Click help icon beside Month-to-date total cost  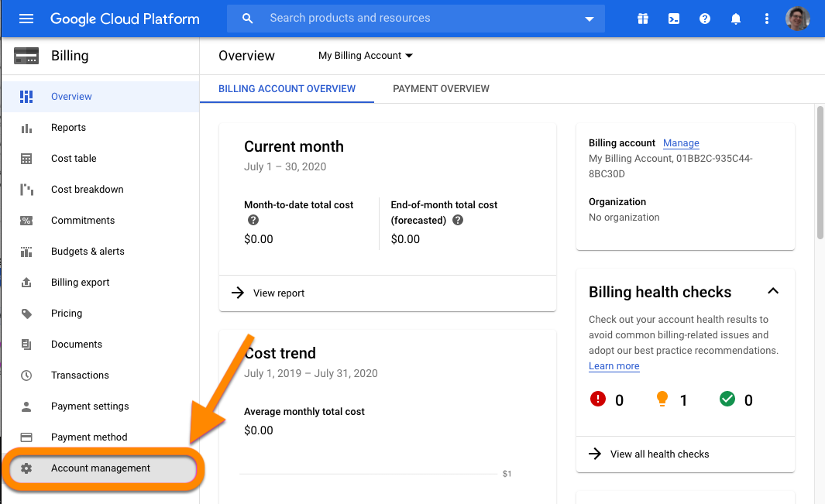coord(253,221)
